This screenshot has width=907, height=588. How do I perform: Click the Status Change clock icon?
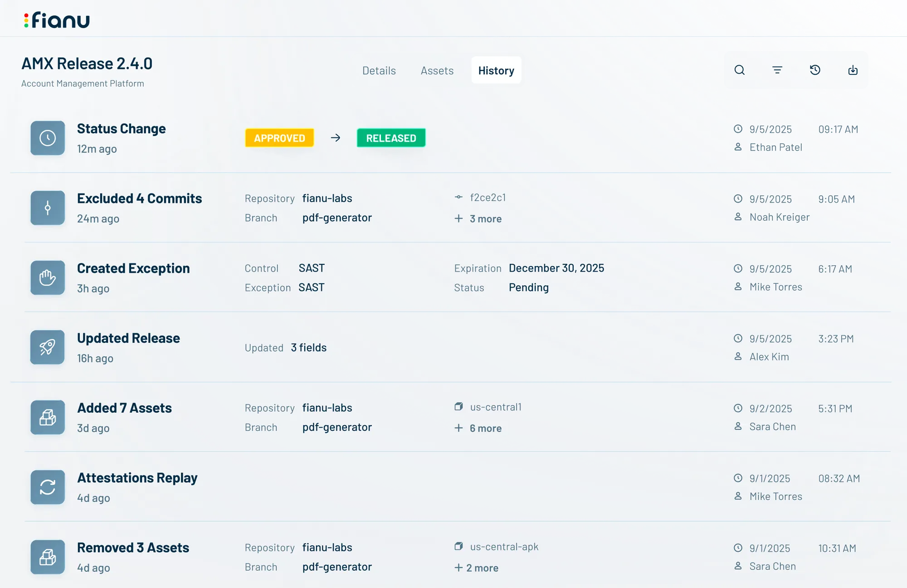tap(48, 138)
